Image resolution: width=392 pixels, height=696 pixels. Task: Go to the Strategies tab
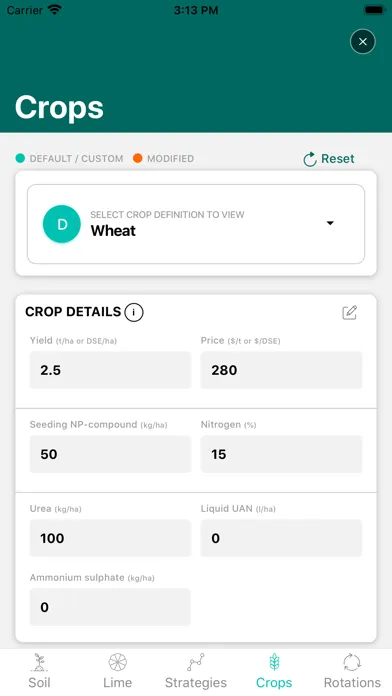coord(196,671)
